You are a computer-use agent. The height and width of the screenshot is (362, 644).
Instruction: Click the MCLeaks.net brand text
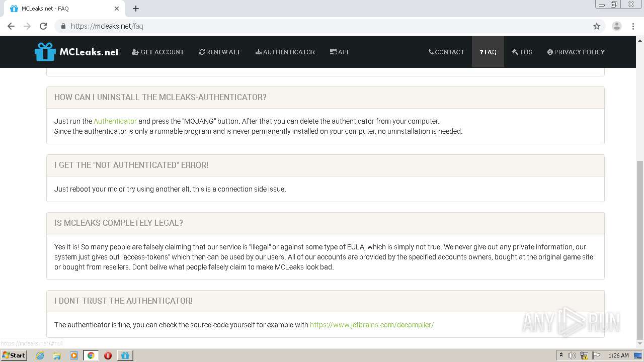[89, 52]
